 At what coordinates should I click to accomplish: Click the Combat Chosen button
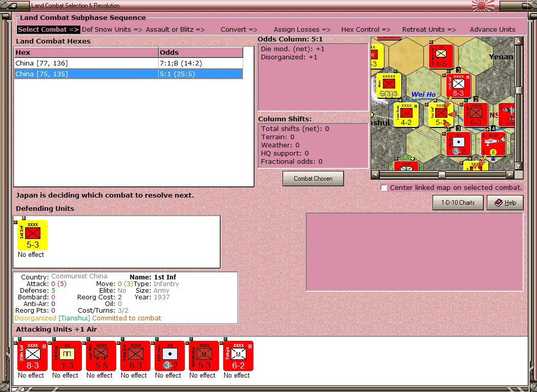313,179
